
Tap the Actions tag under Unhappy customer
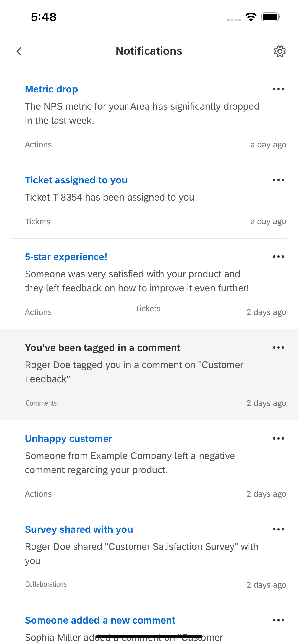38,494
